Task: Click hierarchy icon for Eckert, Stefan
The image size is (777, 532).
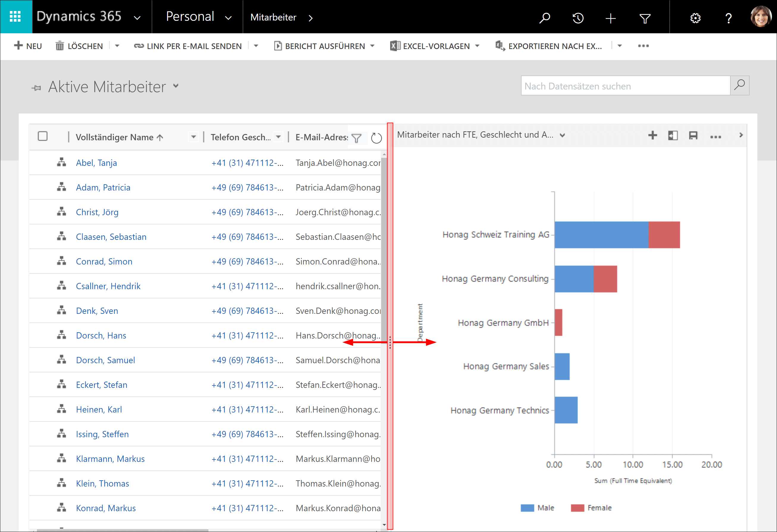Action: point(62,384)
